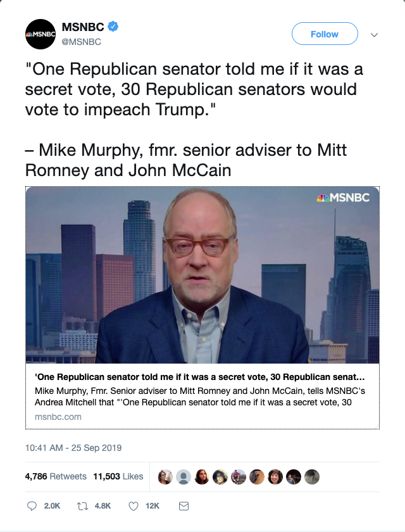Open the last avatar in likers row

[x=312, y=477]
